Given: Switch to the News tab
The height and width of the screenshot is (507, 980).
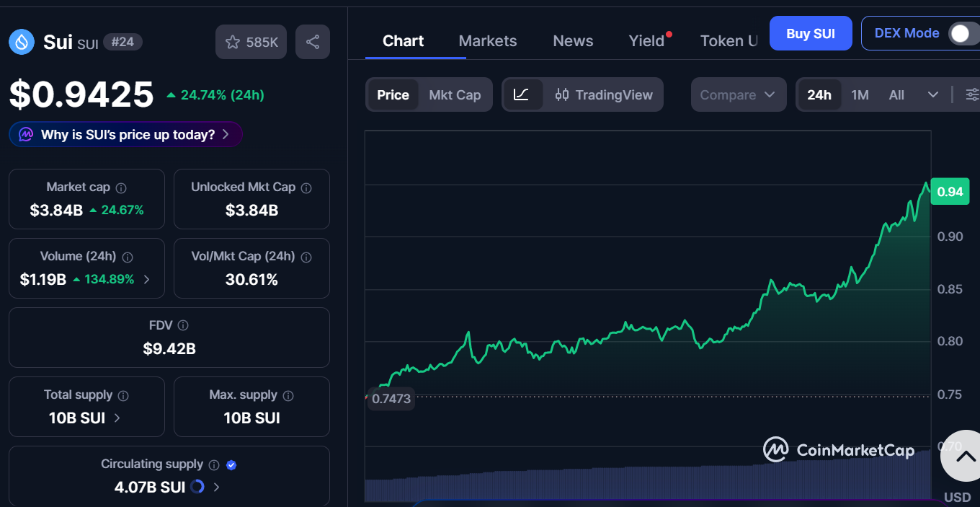Looking at the screenshot, I should pyautogui.click(x=573, y=41).
